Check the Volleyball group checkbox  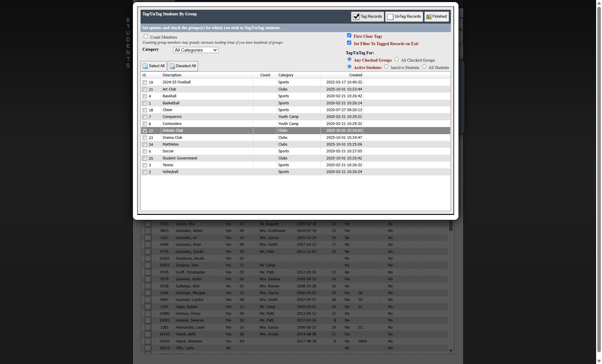click(145, 172)
